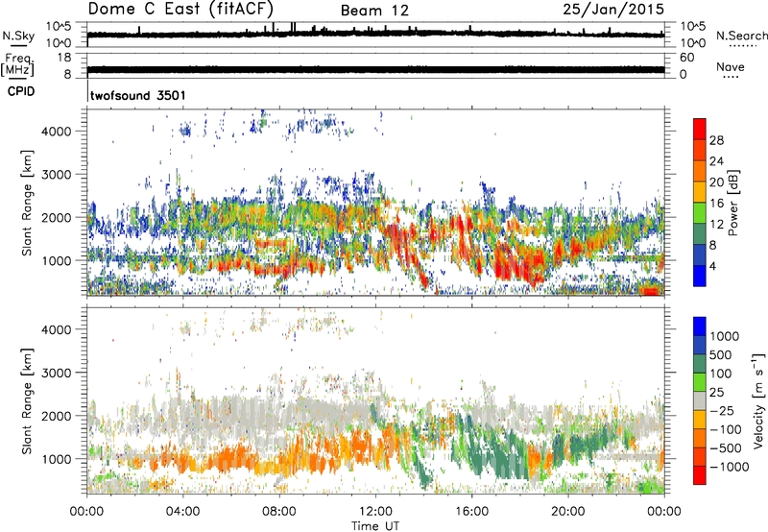Pick the red segment atop power color bar
The height and width of the screenshot is (532, 768).
click(700, 129)
